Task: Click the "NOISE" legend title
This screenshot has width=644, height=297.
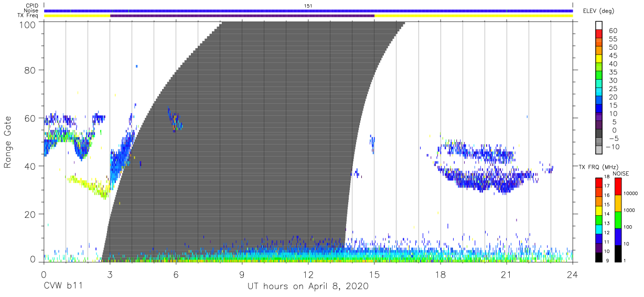Action: 620,173
